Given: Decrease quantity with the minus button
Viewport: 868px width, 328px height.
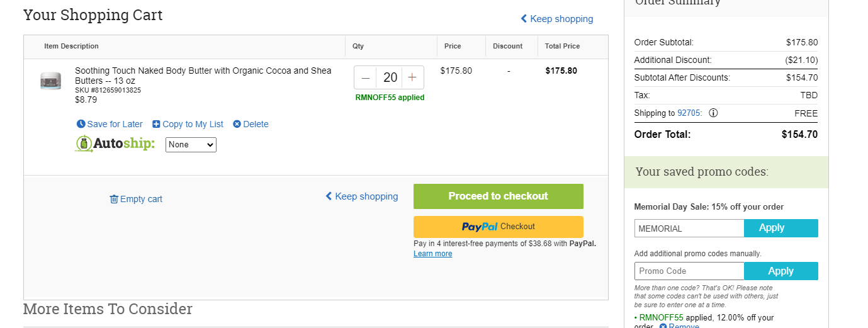Looking at the screenshot, I should pos(366,77).
